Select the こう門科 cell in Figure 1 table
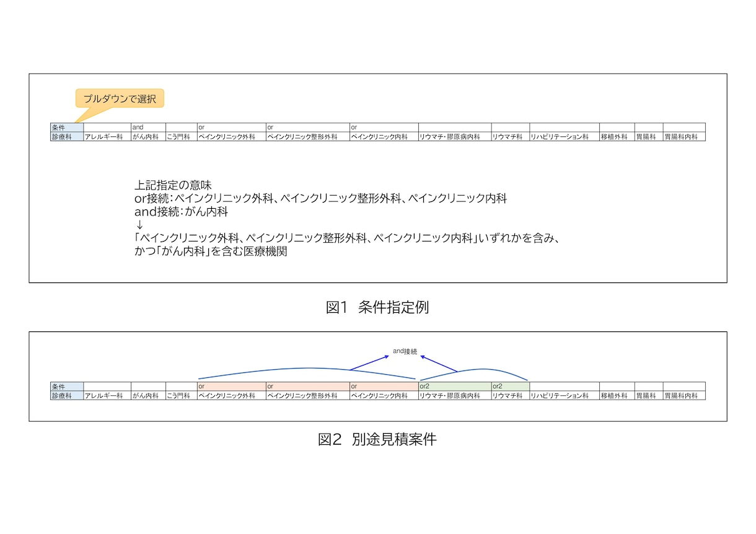 pyautogui.click(x=181, y=136)
